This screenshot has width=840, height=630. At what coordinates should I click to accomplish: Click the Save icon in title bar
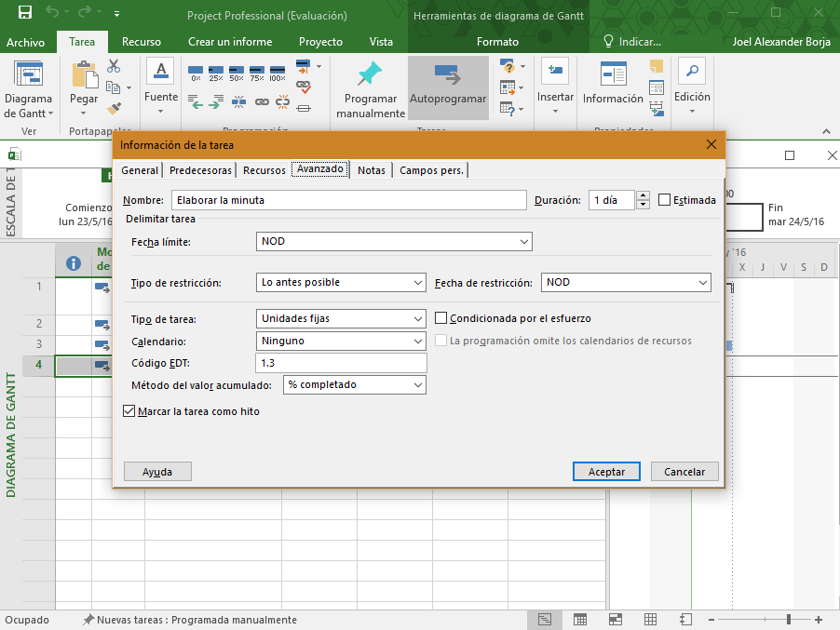25,14
